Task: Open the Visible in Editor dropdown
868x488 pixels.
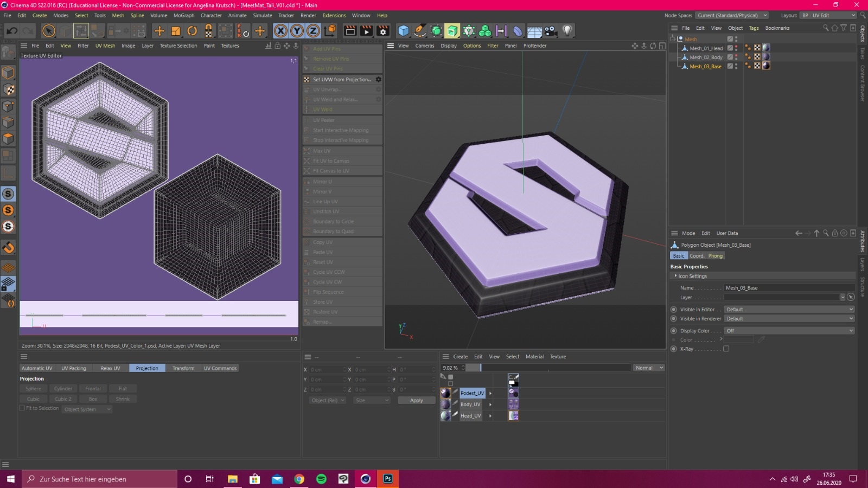Action: point(789,310)
